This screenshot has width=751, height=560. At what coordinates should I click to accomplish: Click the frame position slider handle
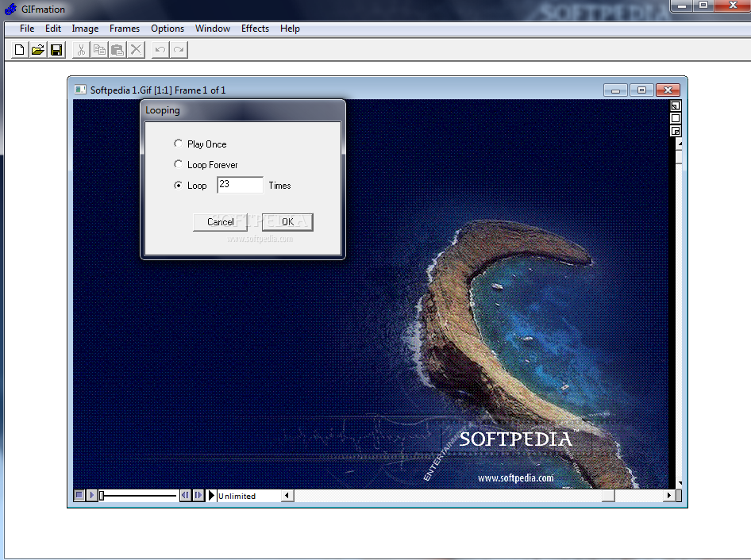click(x=102, y=496)
